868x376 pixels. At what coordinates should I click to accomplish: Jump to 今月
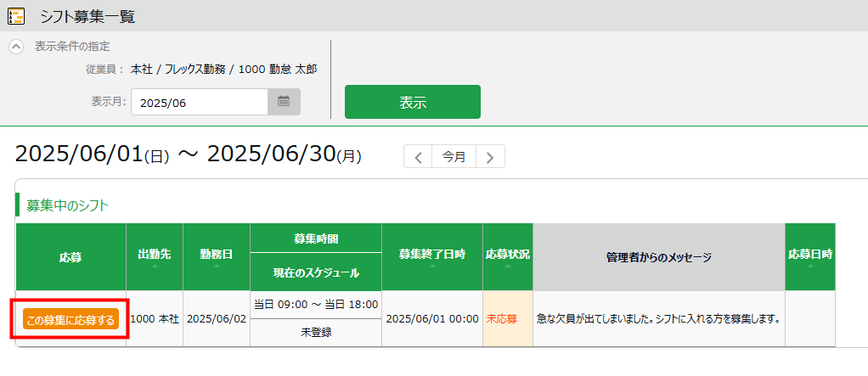[454, 157]
